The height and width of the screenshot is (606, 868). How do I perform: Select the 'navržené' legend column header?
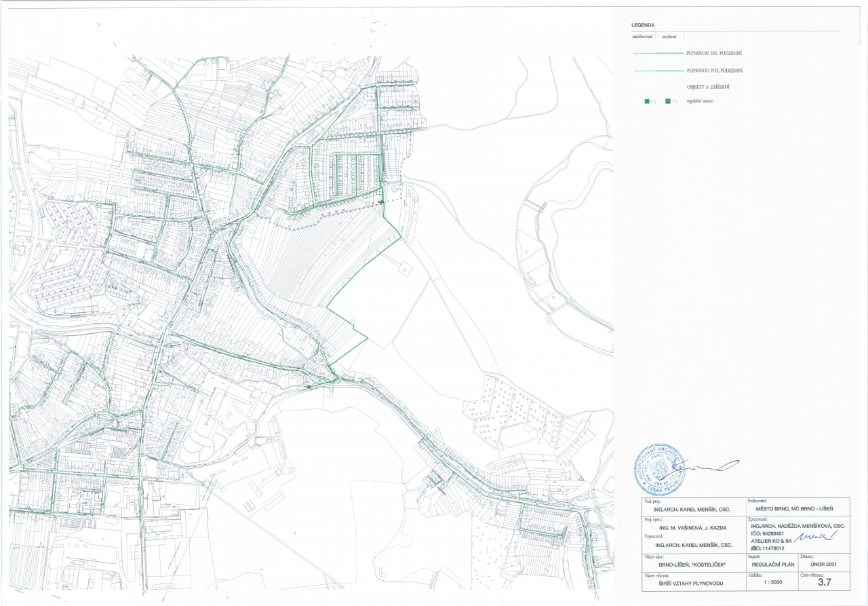point(669,36)
